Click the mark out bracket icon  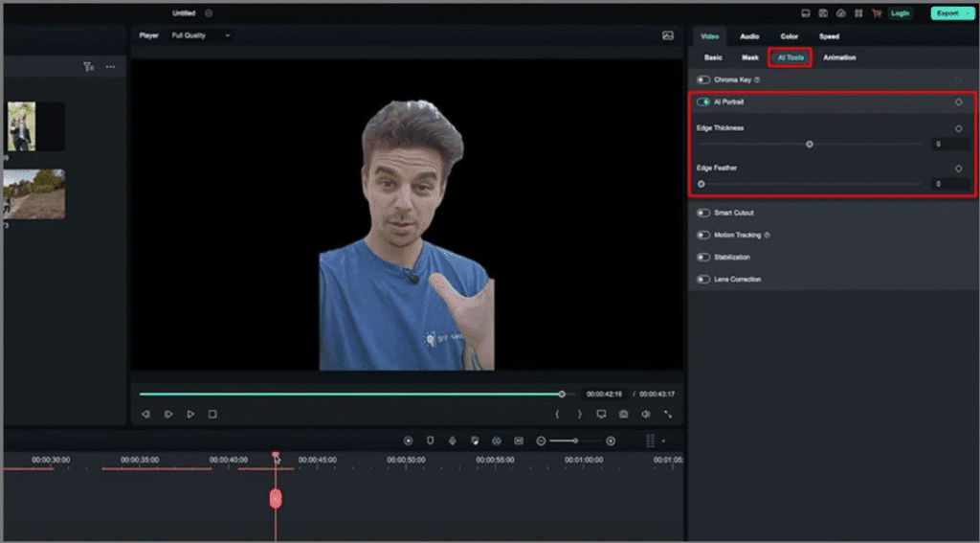[579, 414]
